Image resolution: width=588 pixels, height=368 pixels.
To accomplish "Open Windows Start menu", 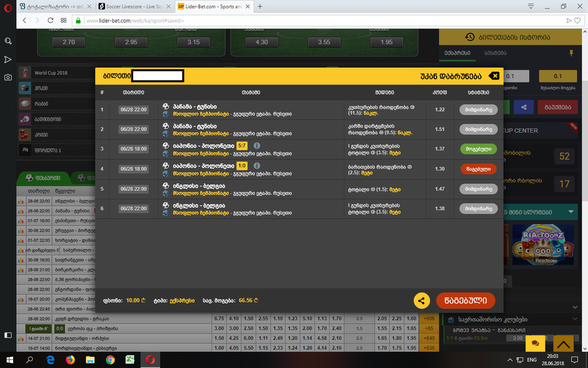I will [10, 360].
